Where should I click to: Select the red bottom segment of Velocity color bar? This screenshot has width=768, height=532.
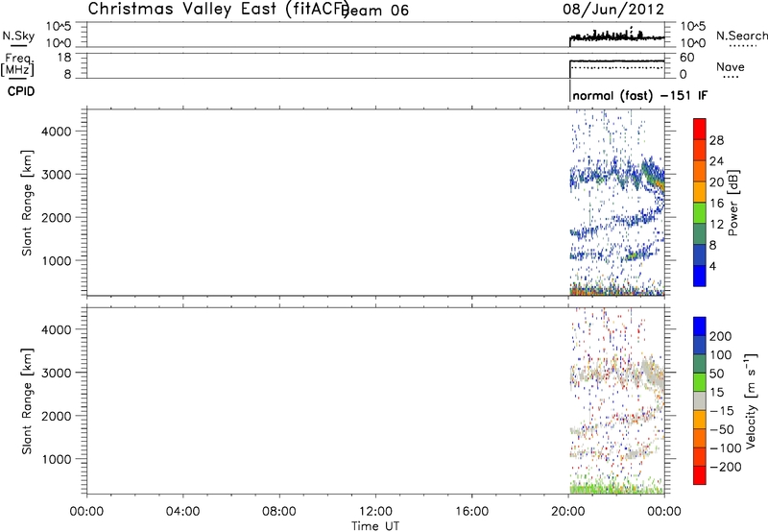click(700, 475)
